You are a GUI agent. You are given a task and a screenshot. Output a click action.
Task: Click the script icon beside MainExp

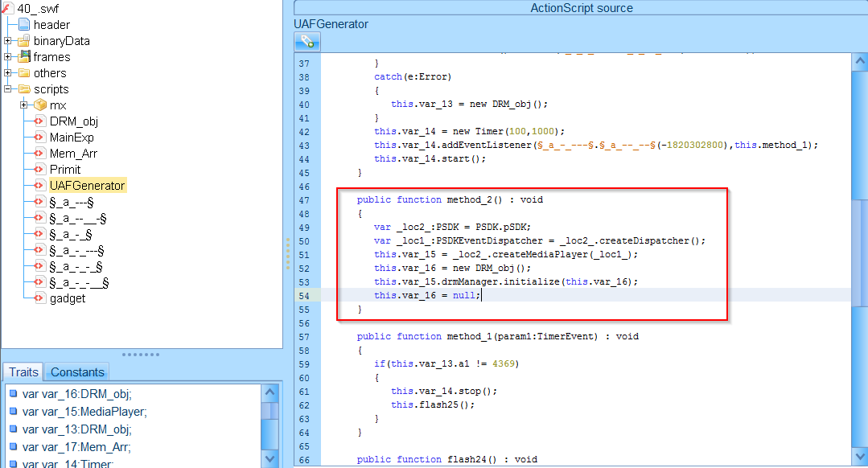(x=39, y=138)
